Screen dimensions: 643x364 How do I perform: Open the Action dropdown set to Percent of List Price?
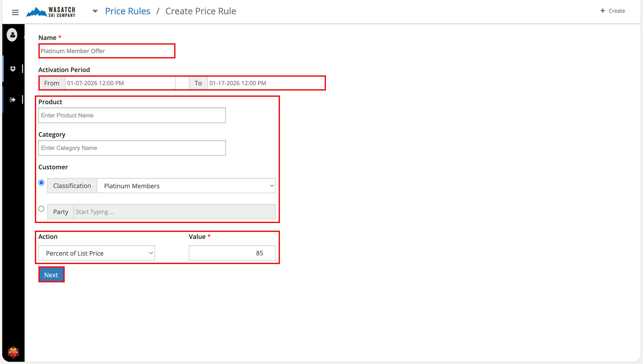pos(96,253)
